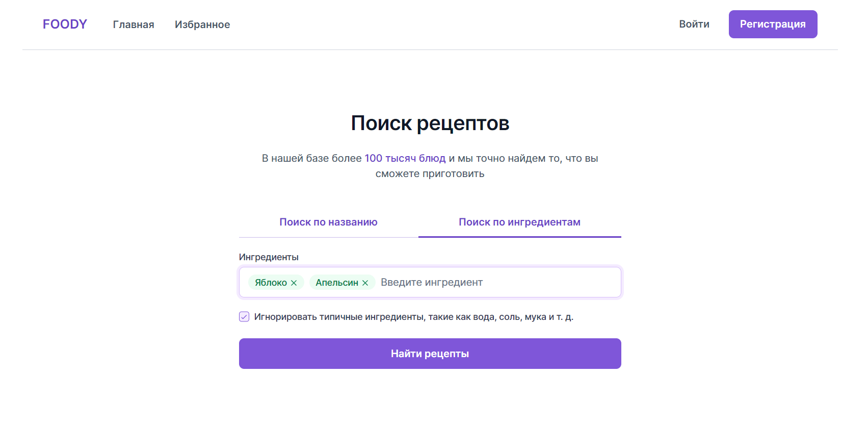The width and height of the screenshot is (868, 424).
Task: Remove the Яблоко ingredient tag
Action: click(294, 282)
